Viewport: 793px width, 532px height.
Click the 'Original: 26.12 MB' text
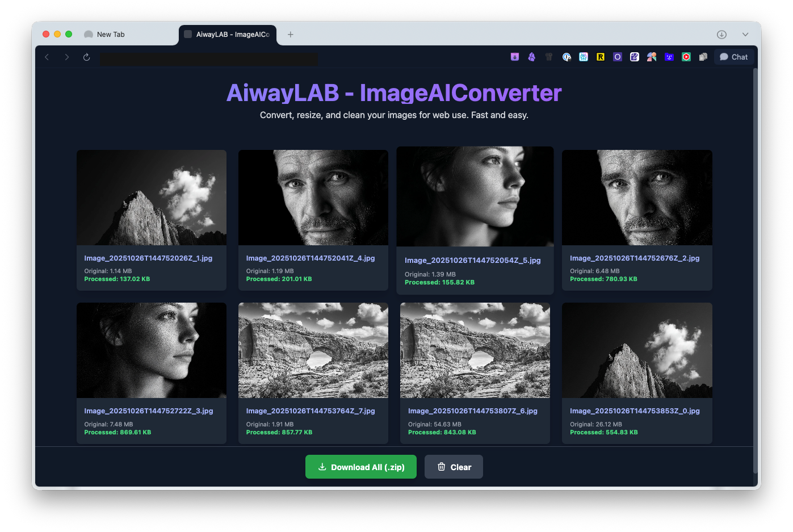[x=596, y=425]
